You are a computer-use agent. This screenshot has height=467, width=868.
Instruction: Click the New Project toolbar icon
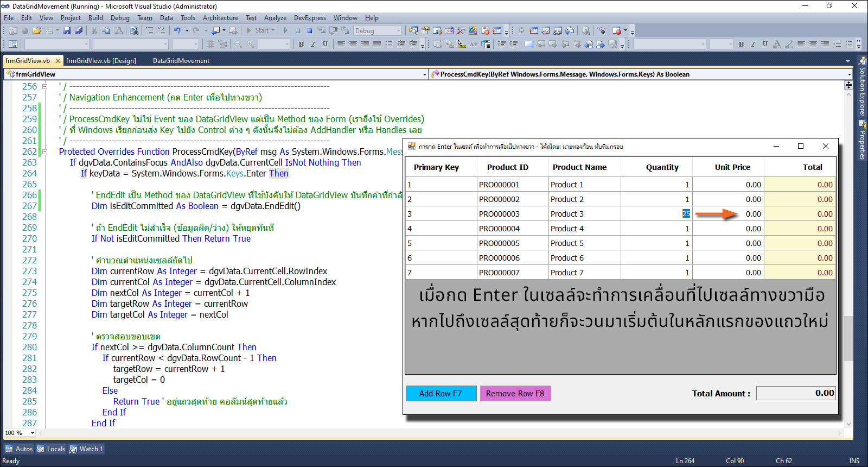click(12, 30)
